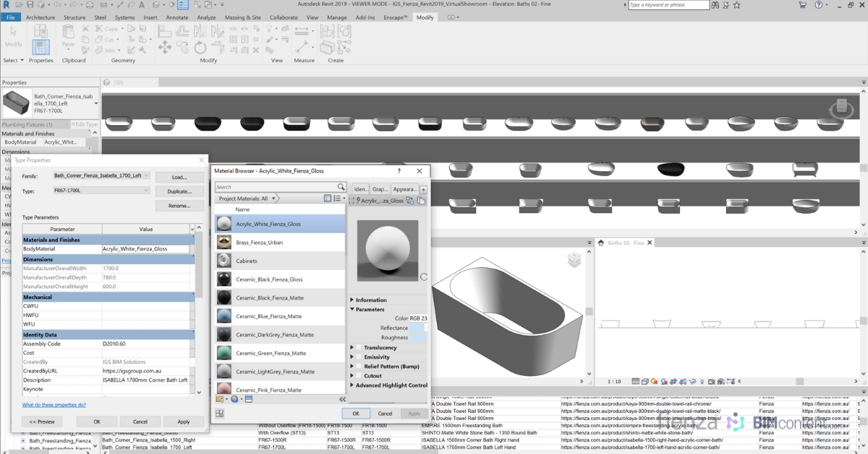Enable the Cutout checkbox
Image resolution: width=868 pixels, height=454 pixels.
pyautogui.click(x=359, y=376)
